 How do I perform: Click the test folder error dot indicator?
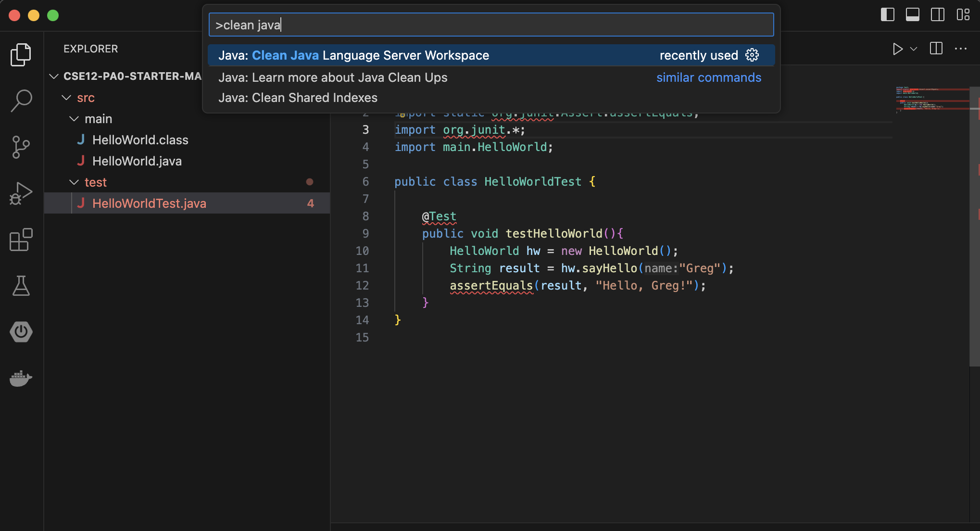tap(310, 182)
